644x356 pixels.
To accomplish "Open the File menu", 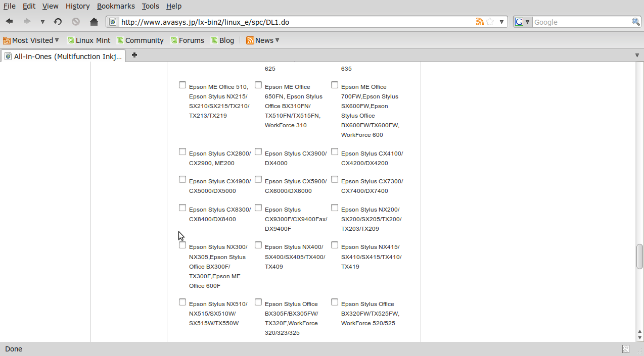I will pos(10,6).
